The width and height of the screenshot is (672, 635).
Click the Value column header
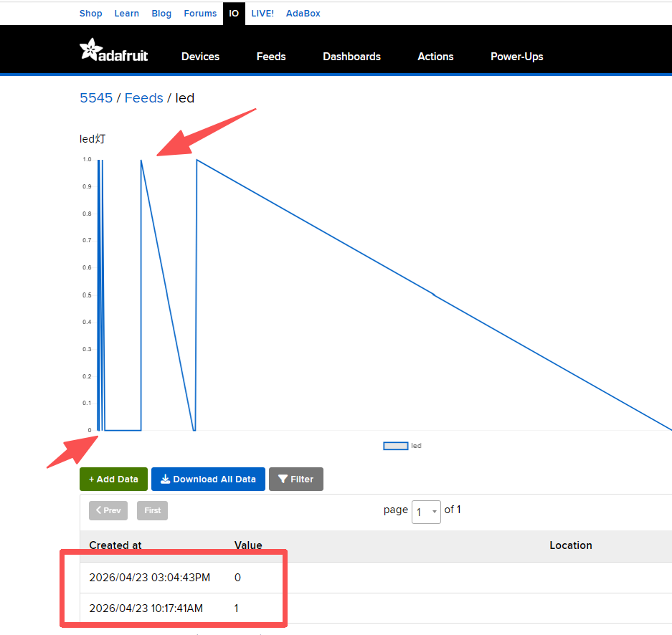[x=248, y=545]
